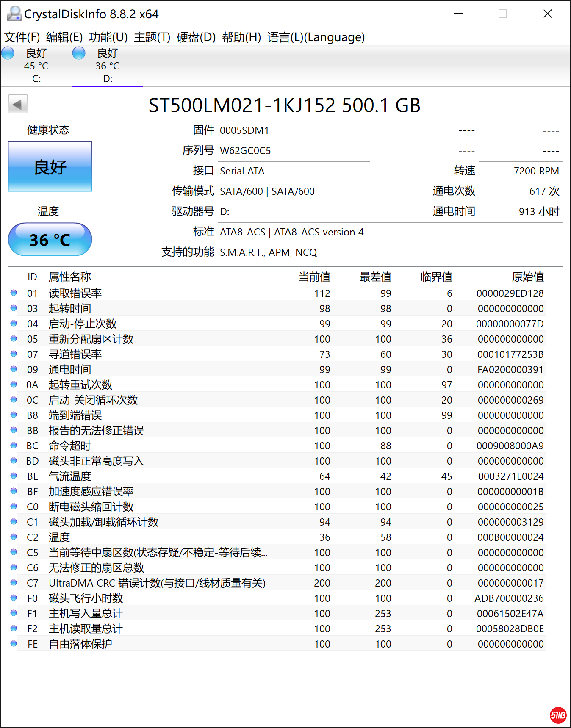Click the rotation speed value 7200 RPM
This screenshot has height=728, width=571.
tap(521, 171)
